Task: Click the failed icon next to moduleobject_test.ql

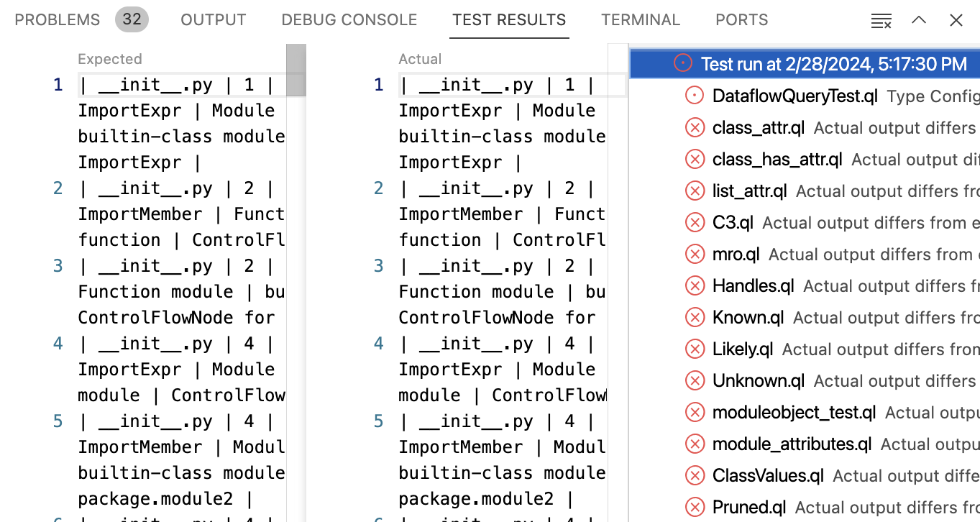Action: (x=695, y=412)
